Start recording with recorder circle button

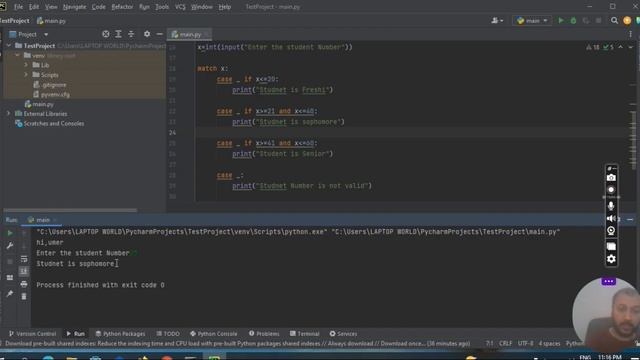click(x=611, y=190)
